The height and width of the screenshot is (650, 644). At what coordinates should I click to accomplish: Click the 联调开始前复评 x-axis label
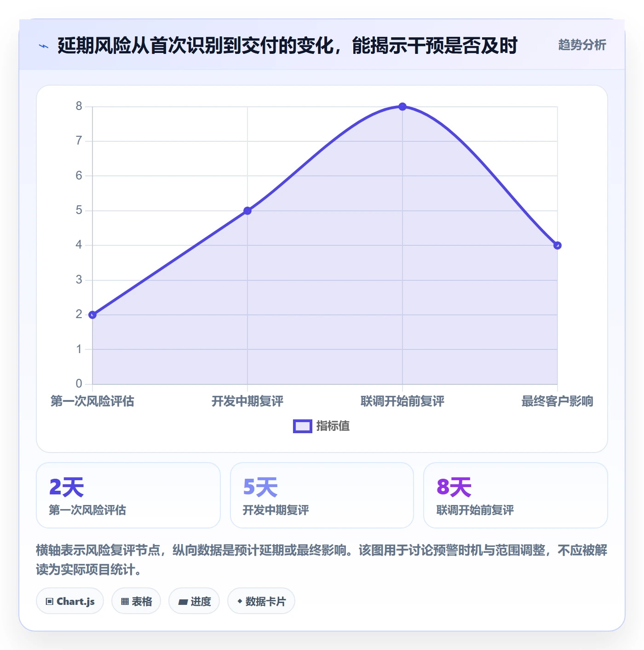point(402,401)
